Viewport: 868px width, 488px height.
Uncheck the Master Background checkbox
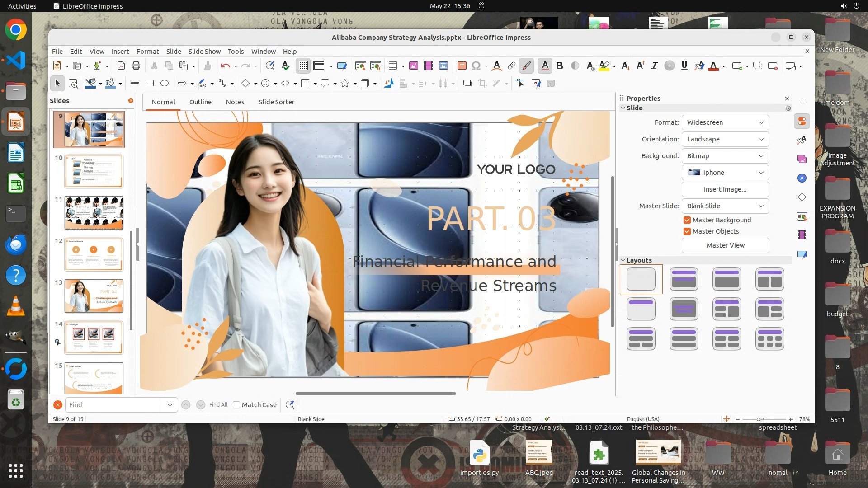click(687, 220)
